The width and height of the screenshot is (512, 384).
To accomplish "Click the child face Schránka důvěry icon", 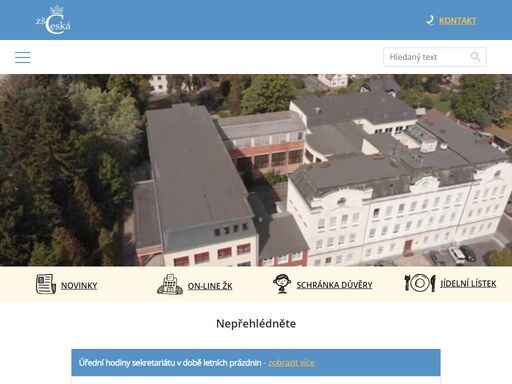I will coord(282,284).
